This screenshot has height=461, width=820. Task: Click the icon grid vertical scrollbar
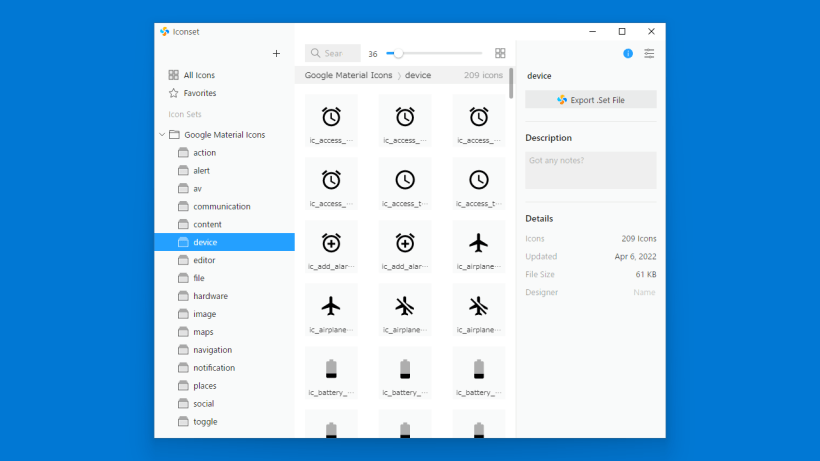(x=511, y=83)
